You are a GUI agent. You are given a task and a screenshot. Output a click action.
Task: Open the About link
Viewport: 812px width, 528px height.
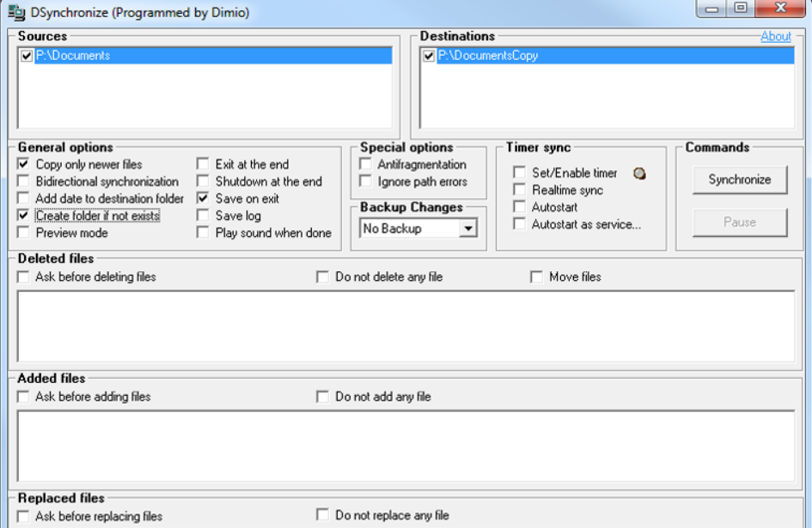[776, 36]
